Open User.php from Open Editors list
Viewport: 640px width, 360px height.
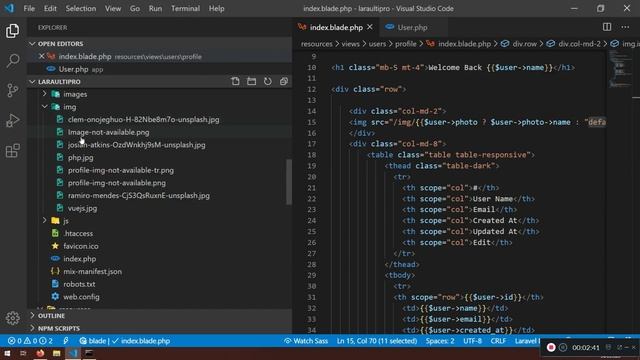[73, 69]
